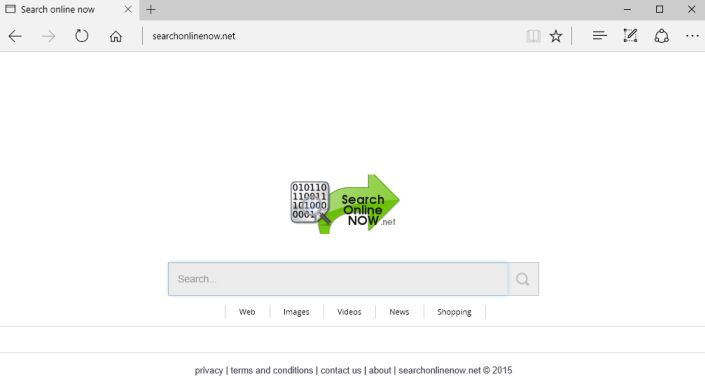705x391 pixels.
Task: Open the about link
Action: (x=380, y=370)
